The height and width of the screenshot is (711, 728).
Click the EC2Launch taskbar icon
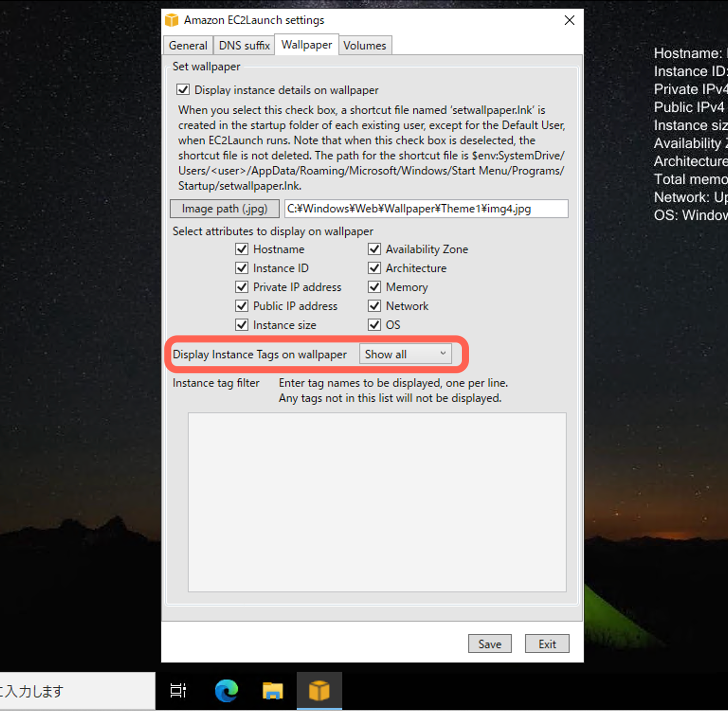[x=319, y=691]
